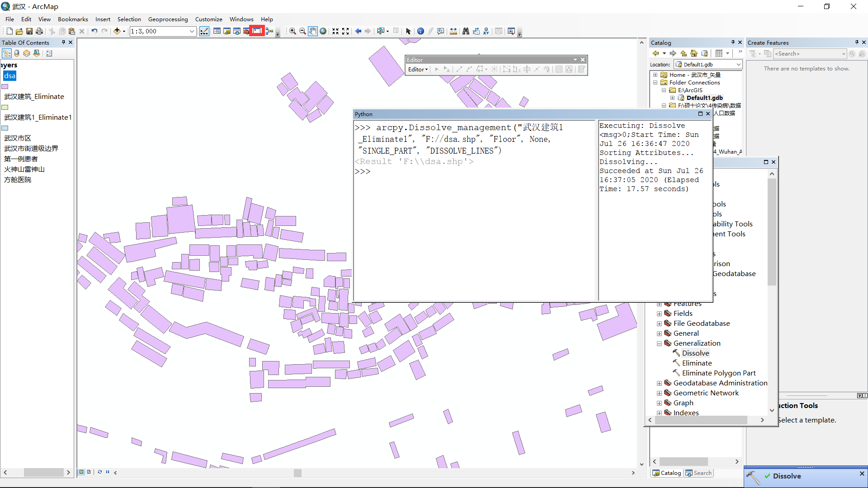Activate the Identify tool
Viewport: 868px width, 488px height.
(420, 31)
